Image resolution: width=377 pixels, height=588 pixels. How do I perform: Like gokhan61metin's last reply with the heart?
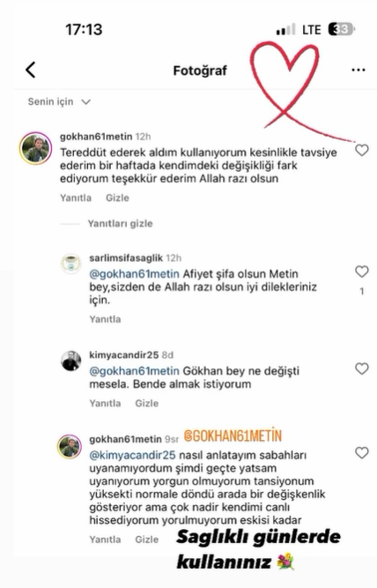click(x=362, y=453)
